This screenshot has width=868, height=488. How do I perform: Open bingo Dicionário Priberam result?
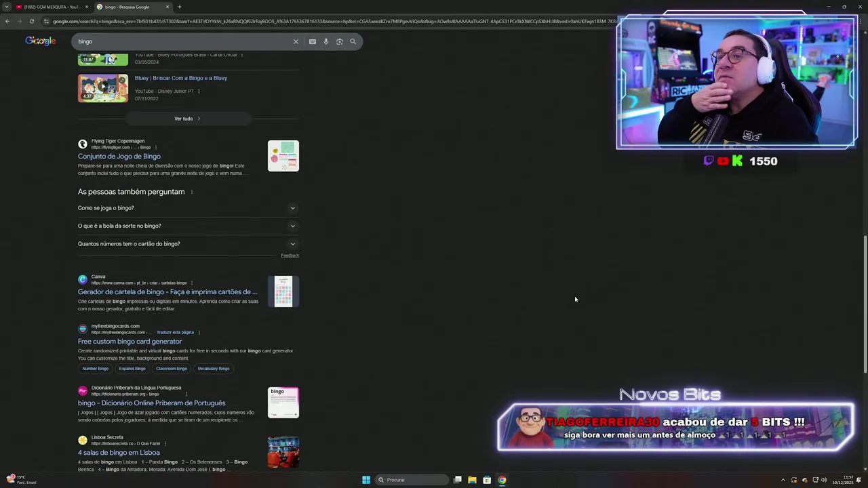152,403
